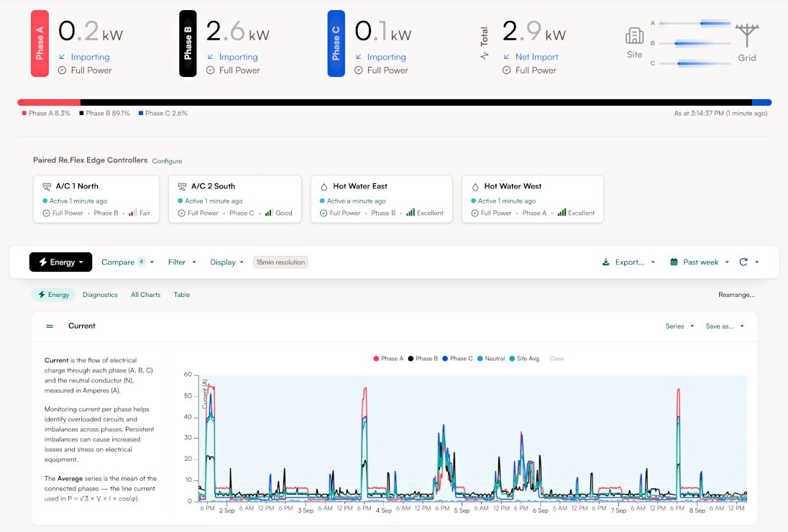
Task: Open the Hot Water East controller card
Action: click(382, 199)
